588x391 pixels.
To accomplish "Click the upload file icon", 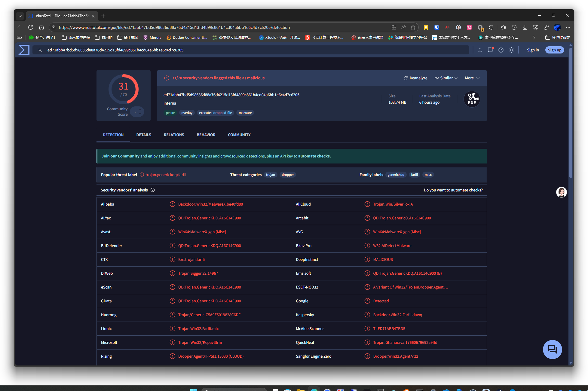I will 480,50.
